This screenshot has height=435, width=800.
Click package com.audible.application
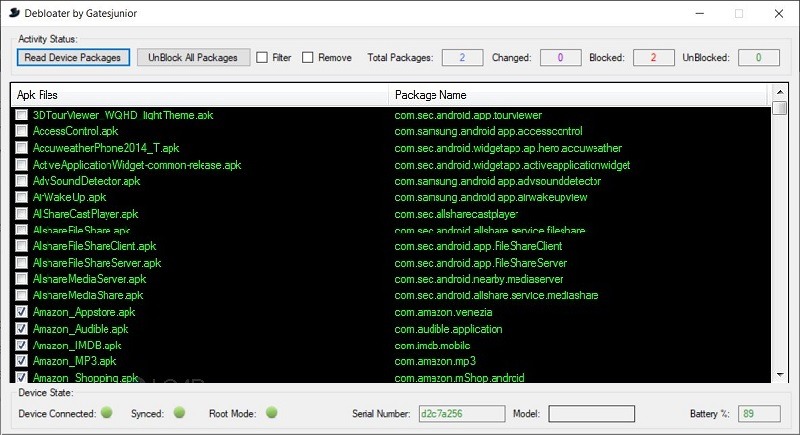[x=448, y=329]
